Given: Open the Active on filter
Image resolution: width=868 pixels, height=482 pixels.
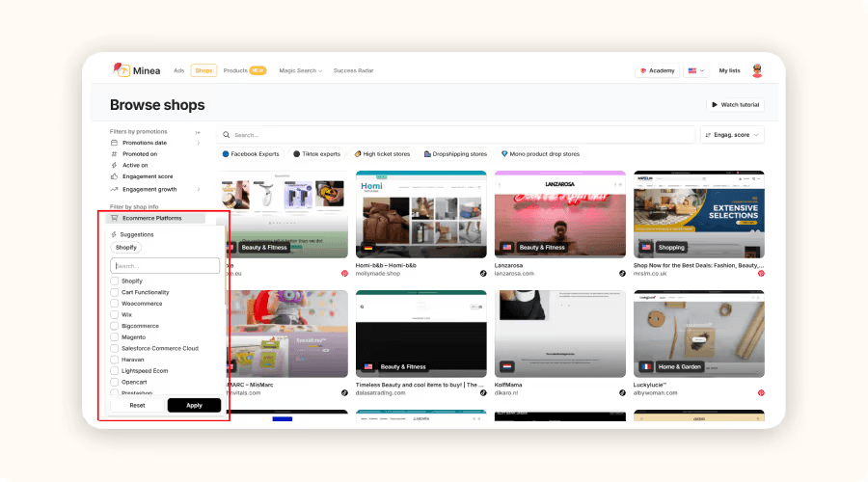Looking at the screenshot, I should pos(135,165).
